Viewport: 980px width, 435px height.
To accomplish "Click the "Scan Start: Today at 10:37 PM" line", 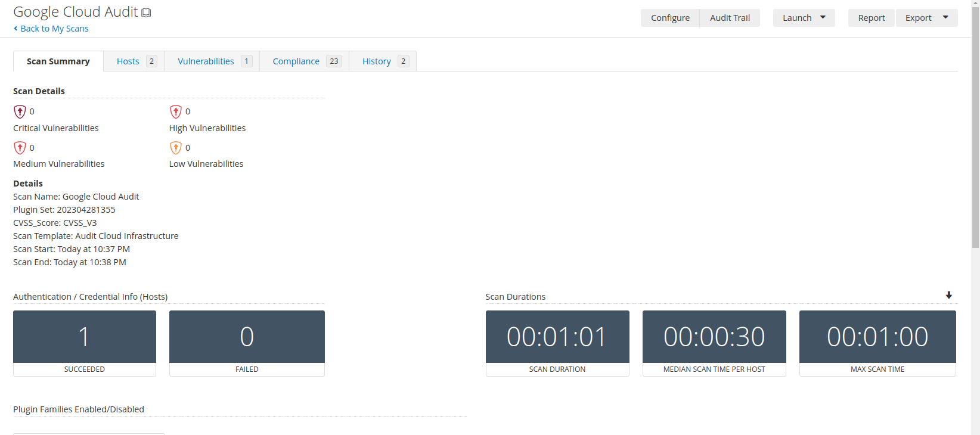I will (x=72, y=249).
